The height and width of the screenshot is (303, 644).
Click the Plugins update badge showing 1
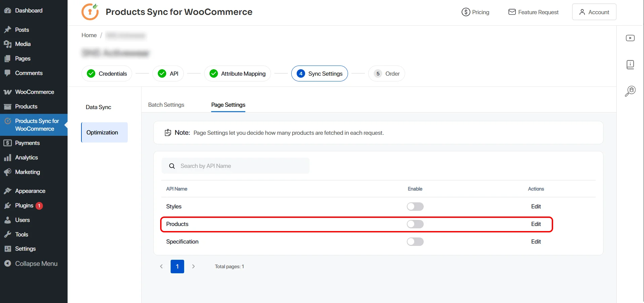click(39, 206)
